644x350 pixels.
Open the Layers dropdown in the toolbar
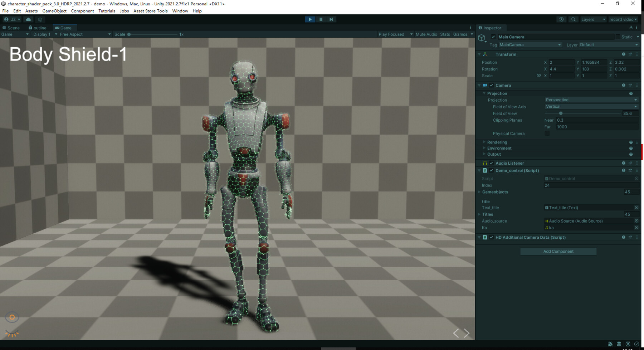coord(593,19)
